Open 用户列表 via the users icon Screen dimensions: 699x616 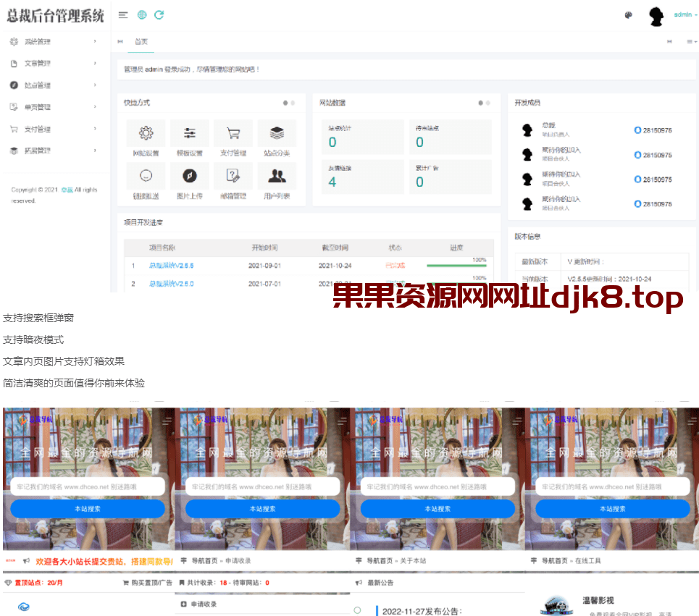click(x=277, y=176)
